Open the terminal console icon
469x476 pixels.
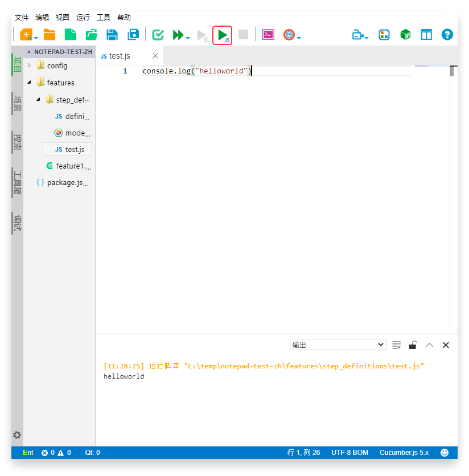click(268, 35)
